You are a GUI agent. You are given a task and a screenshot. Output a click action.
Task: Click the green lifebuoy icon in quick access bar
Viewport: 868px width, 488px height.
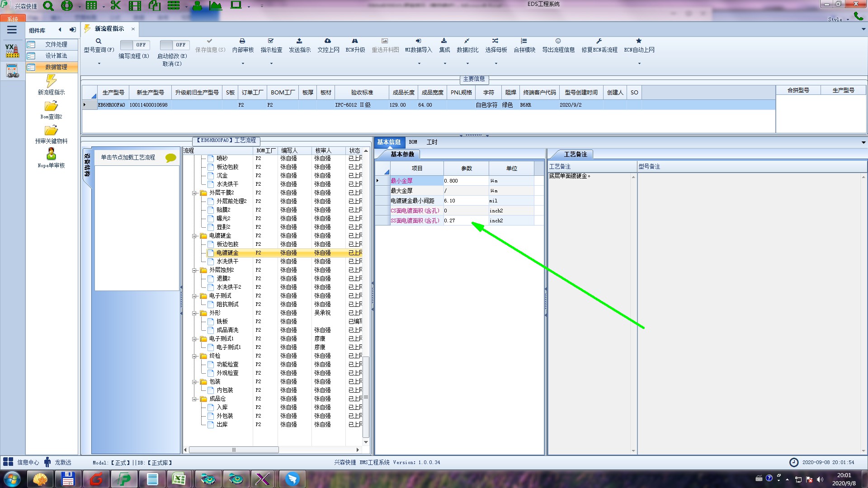[67, 6]
